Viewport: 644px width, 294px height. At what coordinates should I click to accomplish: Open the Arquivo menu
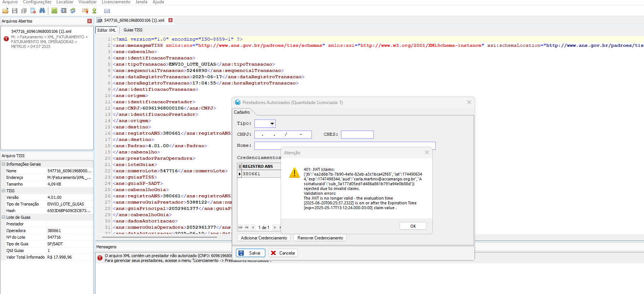(x=10, y=2)
